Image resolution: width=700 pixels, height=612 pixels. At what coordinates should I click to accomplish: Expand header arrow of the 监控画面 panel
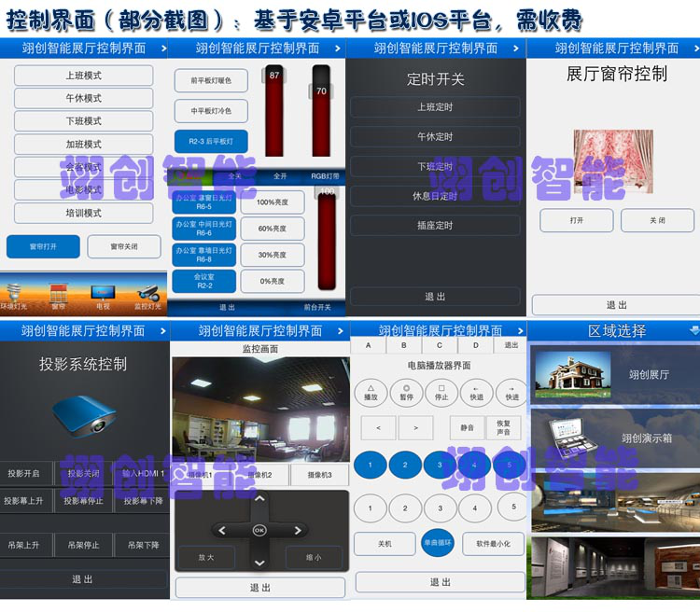tap(340, 331)
